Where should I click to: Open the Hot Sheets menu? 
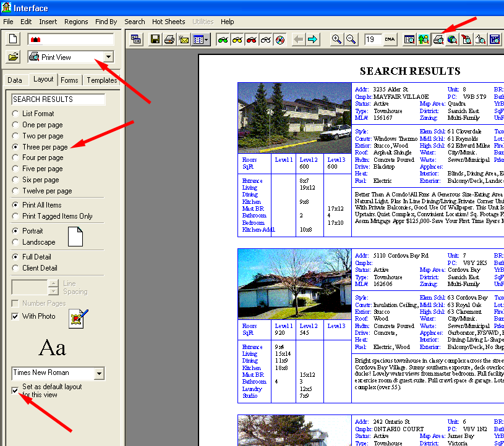pos(168,22)
